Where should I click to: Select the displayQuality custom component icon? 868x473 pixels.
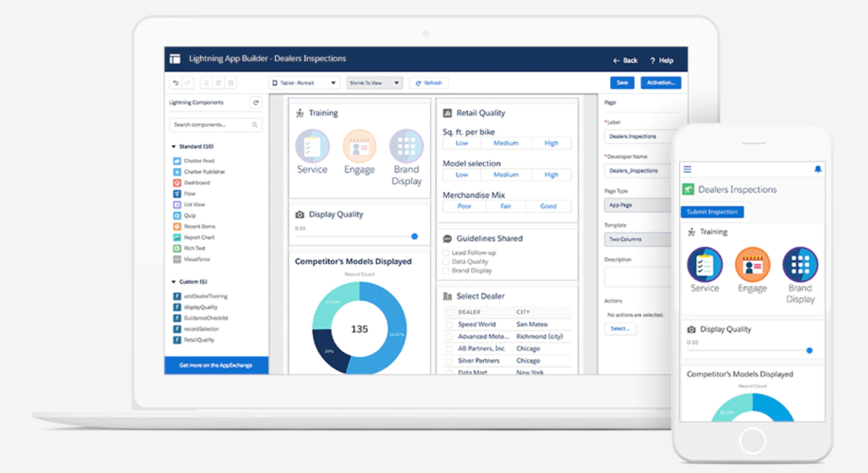click(x=177, y=307)
